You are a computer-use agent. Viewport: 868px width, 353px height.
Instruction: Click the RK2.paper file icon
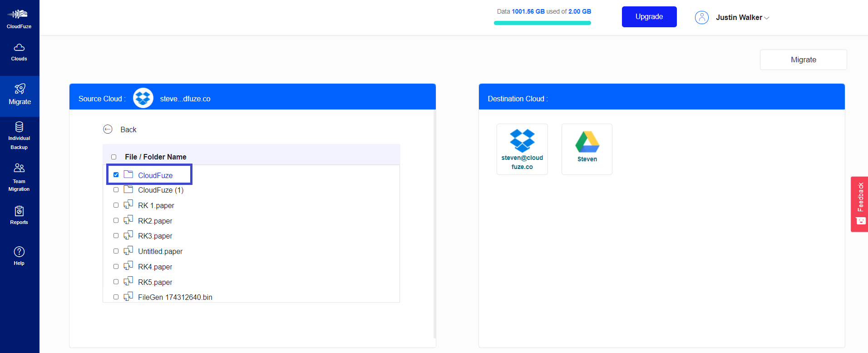128,220
